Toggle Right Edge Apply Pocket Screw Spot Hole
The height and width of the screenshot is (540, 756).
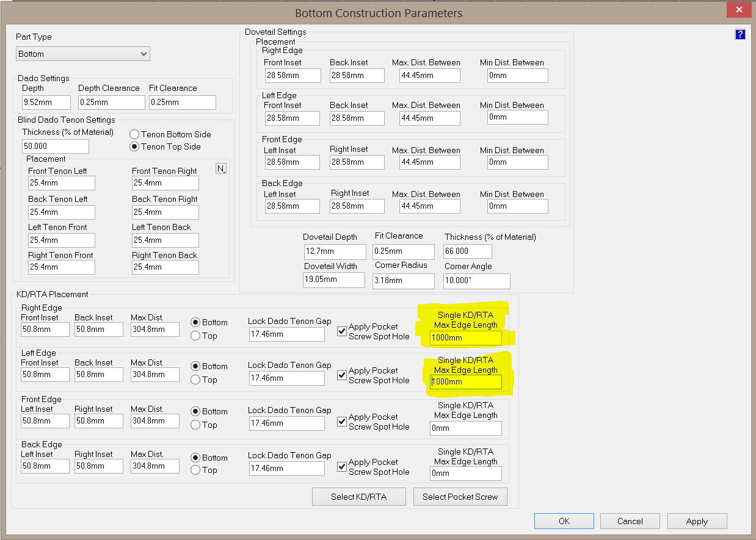coord(342,331)
